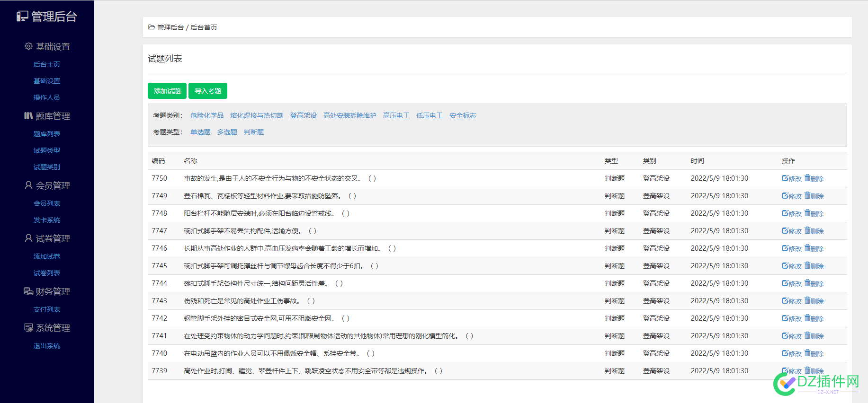Click the trash icon for row 7746
Screen dimensions: 868x403
click(807, 248)
